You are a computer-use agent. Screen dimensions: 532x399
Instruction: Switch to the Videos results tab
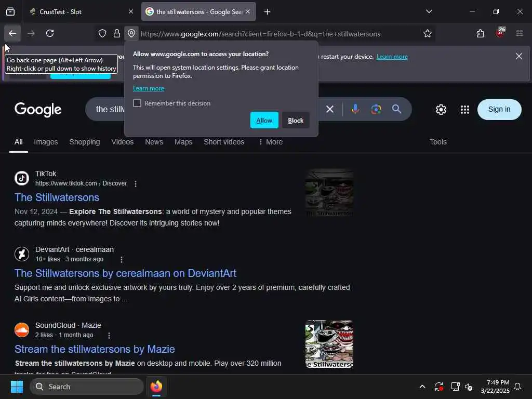(x=123, y=142)
